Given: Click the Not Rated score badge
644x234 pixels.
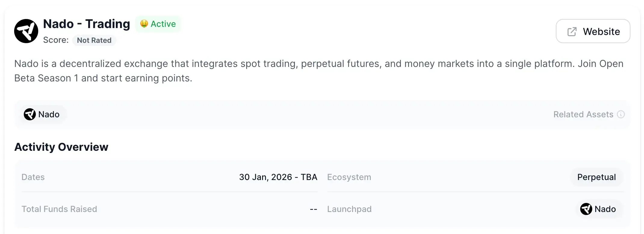Looking at the screenshot, I should coord(94,40).
